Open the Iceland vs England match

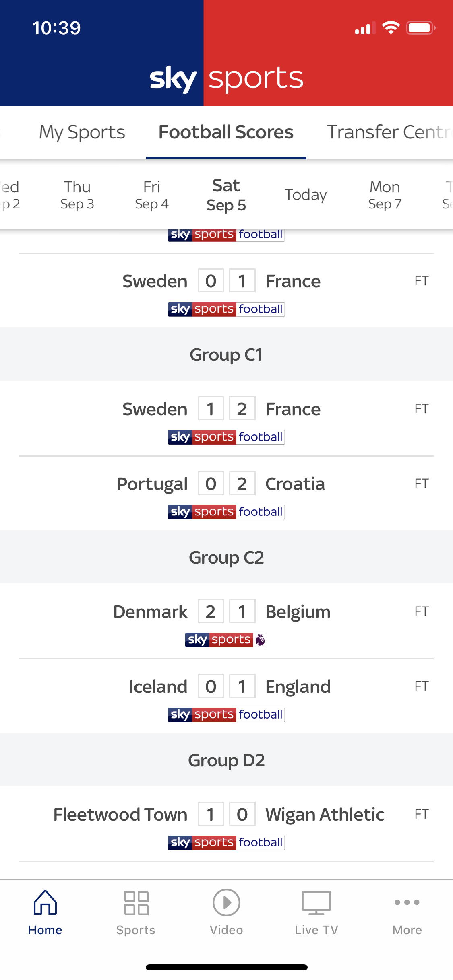pyautogui.click(x=226, y=687)
